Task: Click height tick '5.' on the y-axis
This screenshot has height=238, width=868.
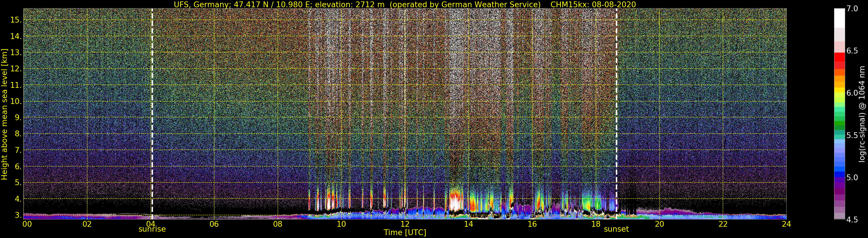Action: [18, 183]
